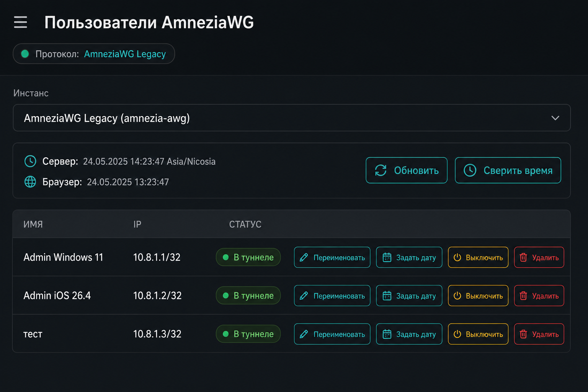Viewport: 588px width, 392px height.
Task: Disable the Admin Windows 11 user
Action: (x=478, y=257)
